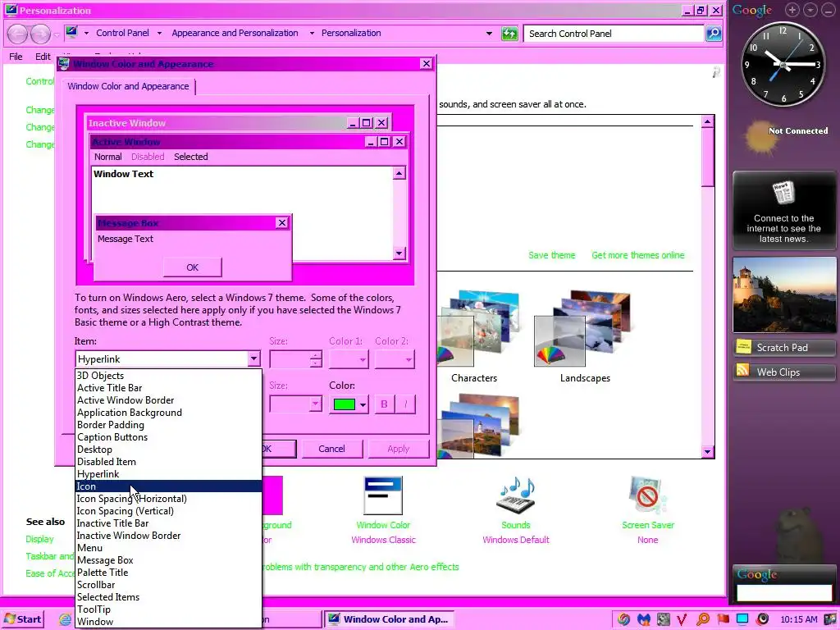The height and width of the screenshot is (630, 840).
Task: Click the disabled Apply button
Action: [x=398, y=449]
